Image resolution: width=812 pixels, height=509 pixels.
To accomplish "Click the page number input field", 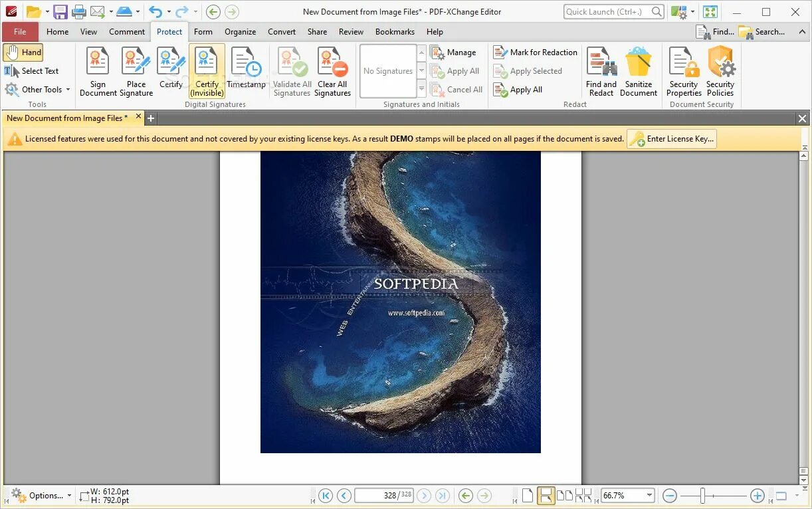I will [384, 496].
